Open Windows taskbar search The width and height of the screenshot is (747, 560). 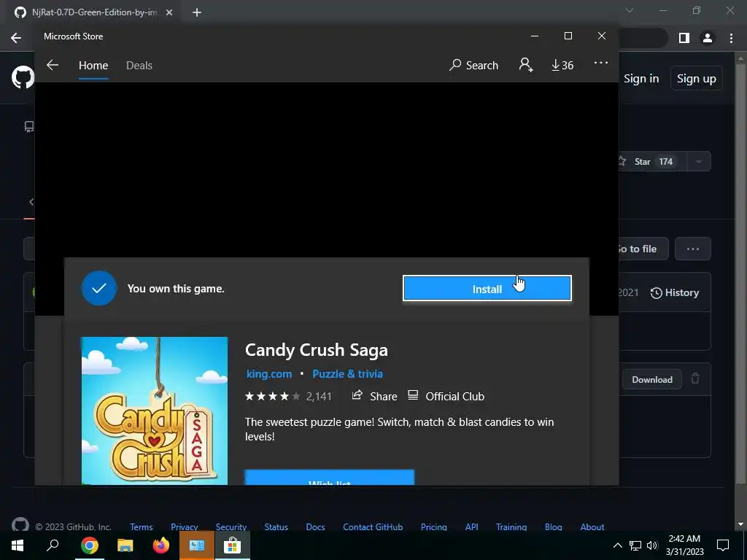point(53,545)
